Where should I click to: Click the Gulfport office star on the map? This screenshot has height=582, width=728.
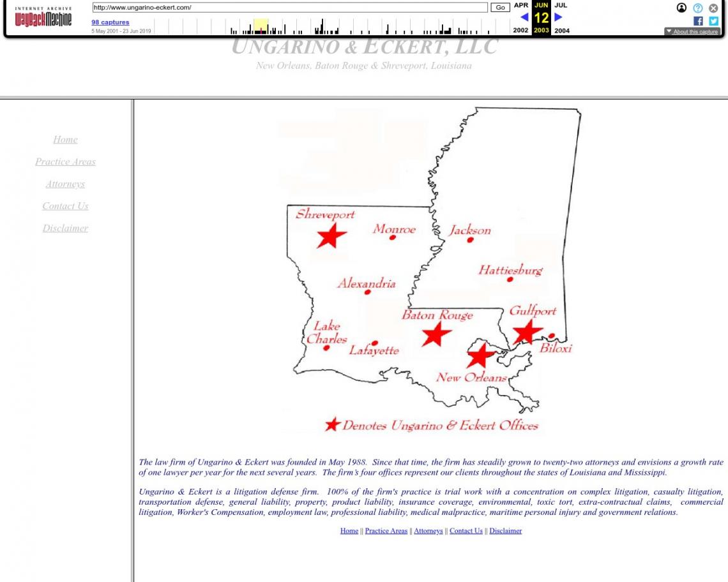point(527,331)
